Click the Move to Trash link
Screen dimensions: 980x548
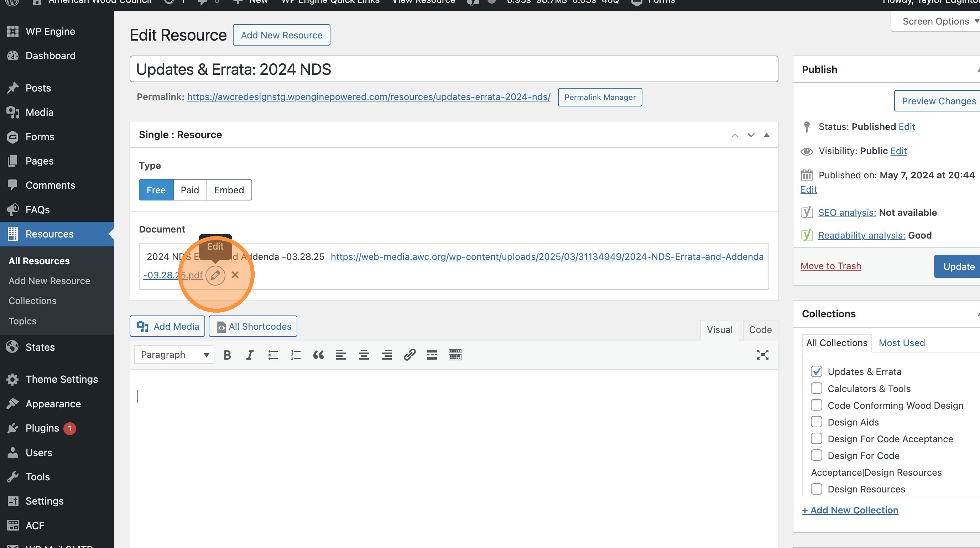coord(830,266)
